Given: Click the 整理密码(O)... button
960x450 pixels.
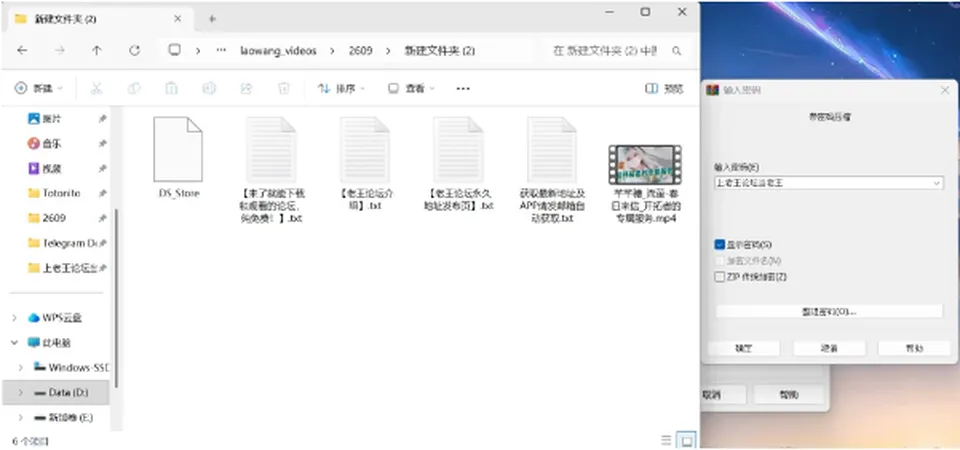Looking at the screenshot, I should coord(829,312).
